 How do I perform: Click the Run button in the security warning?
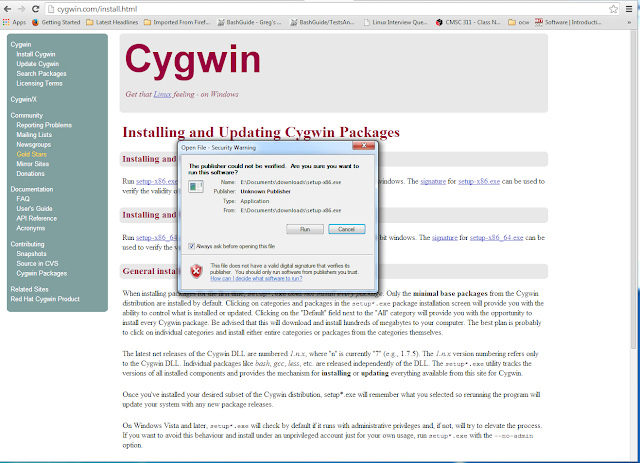pyautogui.click(x=305, y=229)
